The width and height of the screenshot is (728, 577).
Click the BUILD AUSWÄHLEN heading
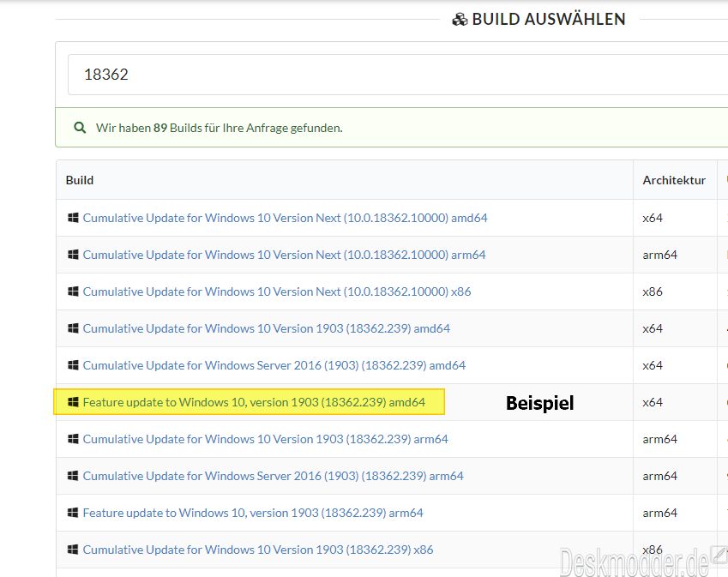(x=548, y=20)
